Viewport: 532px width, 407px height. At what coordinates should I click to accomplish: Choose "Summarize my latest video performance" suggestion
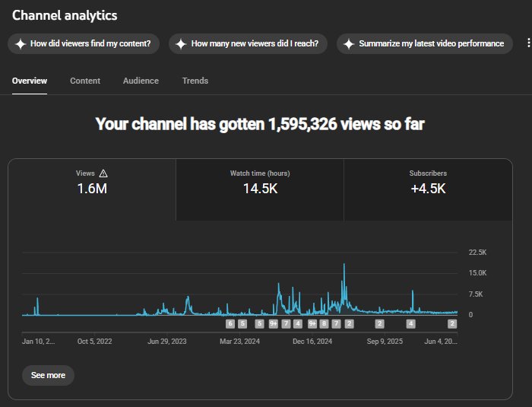click(424, 43)
